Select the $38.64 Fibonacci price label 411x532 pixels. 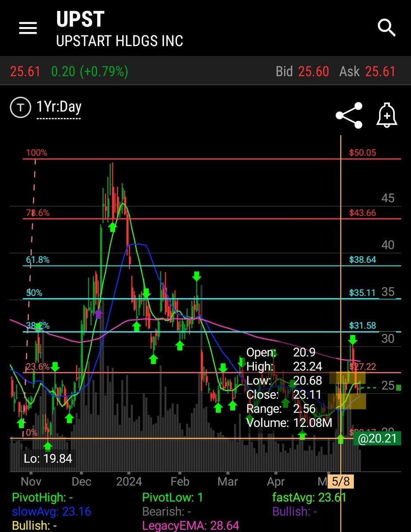coord(362,260)
